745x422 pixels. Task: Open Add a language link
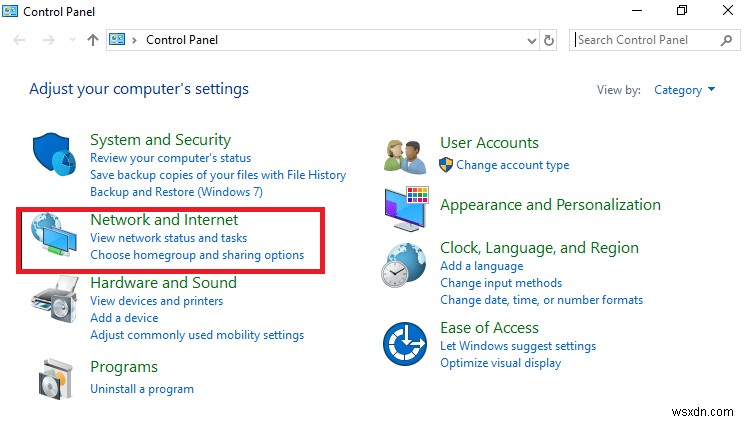click(481, 266)
